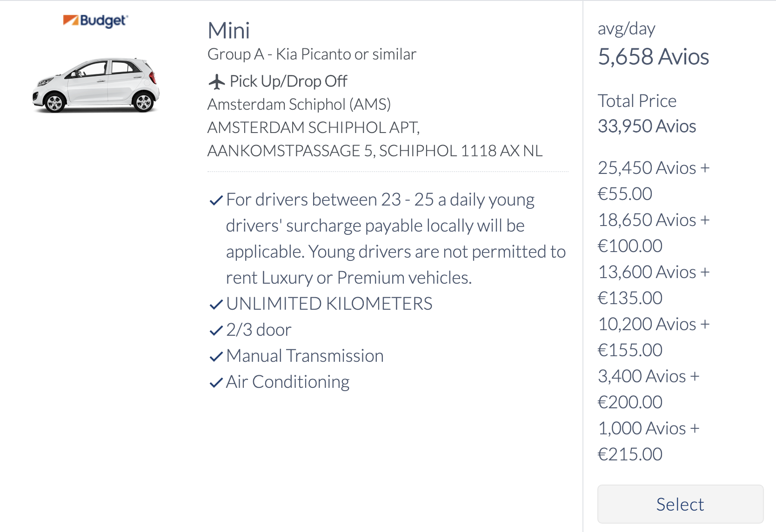
Task: Click the checkmark beside 2/3 door
Action: coord(216,331)
